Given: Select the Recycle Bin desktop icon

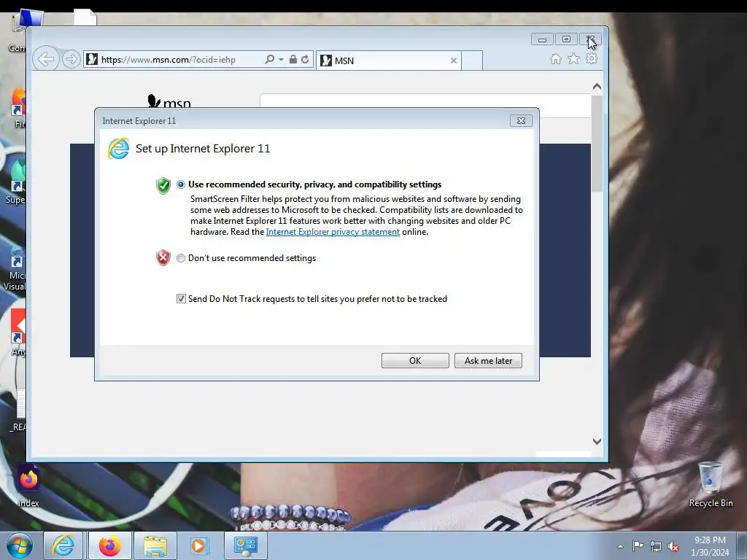Looking at the screenshot, I should point(711,484).
